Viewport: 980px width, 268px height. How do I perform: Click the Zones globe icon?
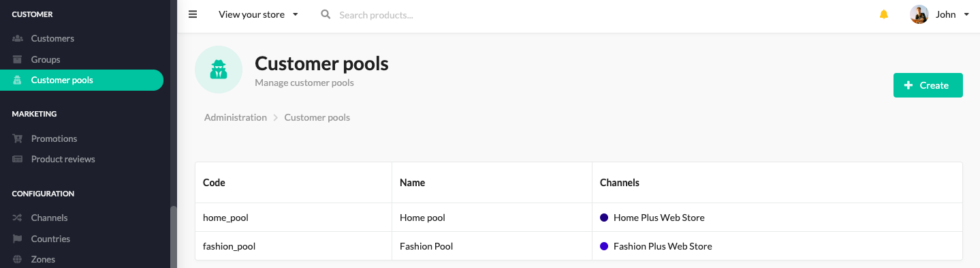[18, 259]
